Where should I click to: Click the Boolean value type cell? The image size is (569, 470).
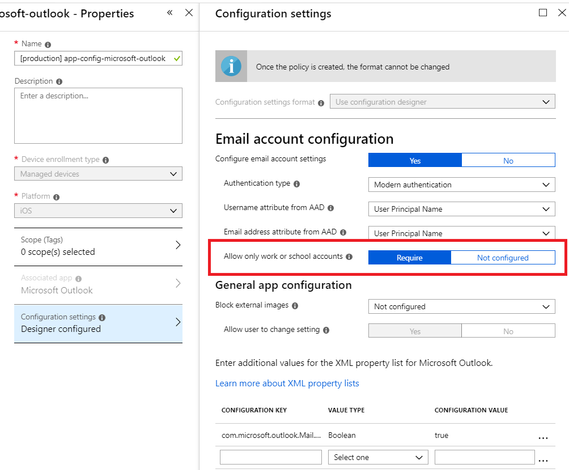pyautogui.click(x=342, y=435)
